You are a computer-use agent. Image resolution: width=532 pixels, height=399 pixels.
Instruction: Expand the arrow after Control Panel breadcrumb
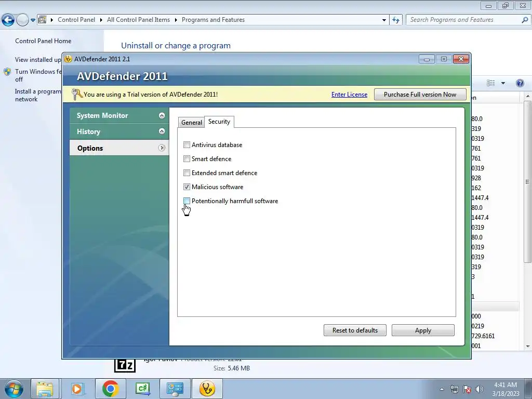pos(101,20)
